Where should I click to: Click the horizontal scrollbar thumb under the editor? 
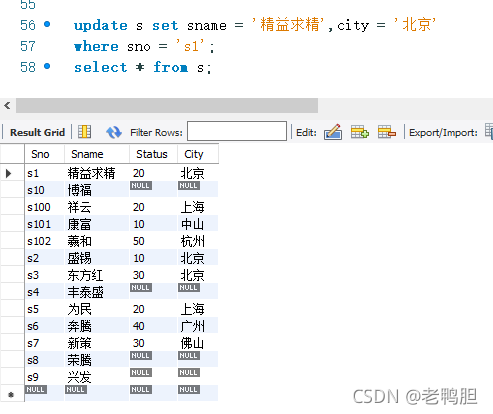tap(167, 105)
